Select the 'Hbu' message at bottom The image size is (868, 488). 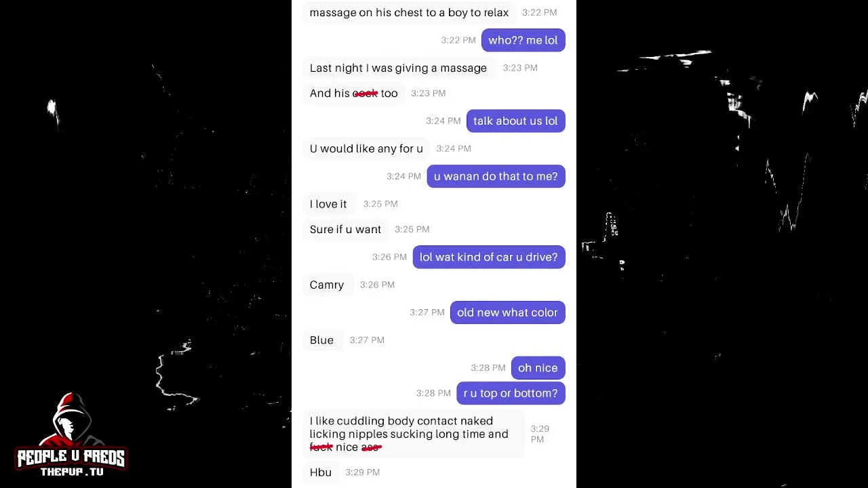click(x=321, y=472)
